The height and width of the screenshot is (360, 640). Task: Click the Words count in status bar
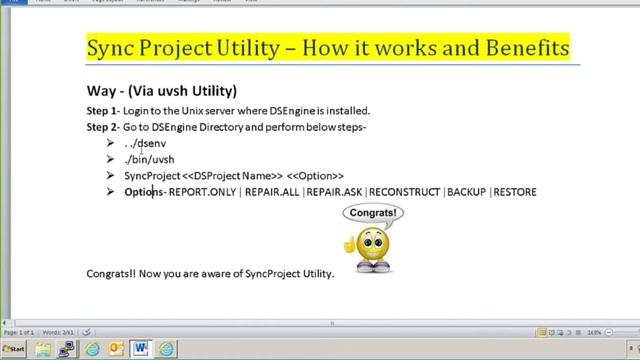58,332
